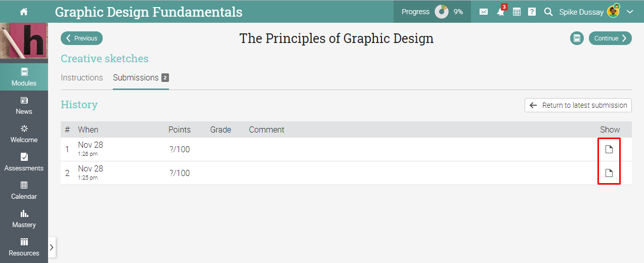The height and width of the screenshot is (263, 644).
Task: Go to the Previous section
Action: pyautogui.click(x=81, y=38)
